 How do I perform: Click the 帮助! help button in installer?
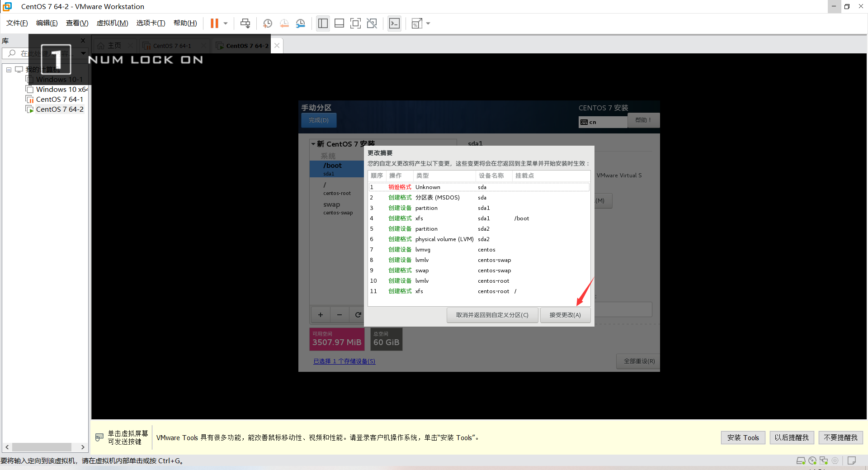pos(643,120)
